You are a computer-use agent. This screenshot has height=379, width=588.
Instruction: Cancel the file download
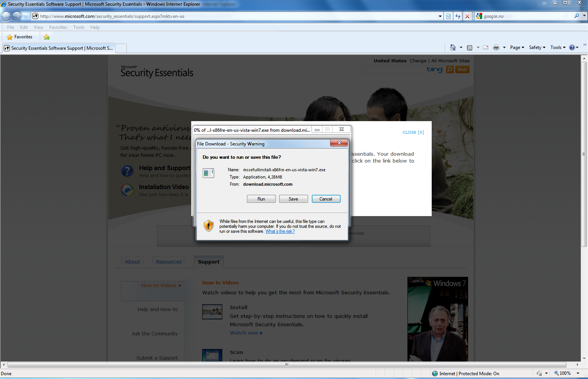[x=326, y=199]
